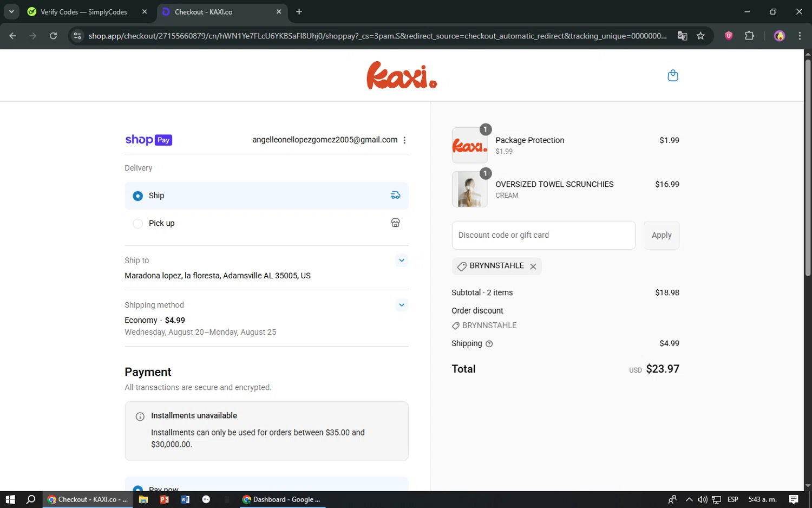This screenshot has height=508, width=812.
Task: Click the BRYNNSTAHLE discount chip label
Action: (496, 266)
